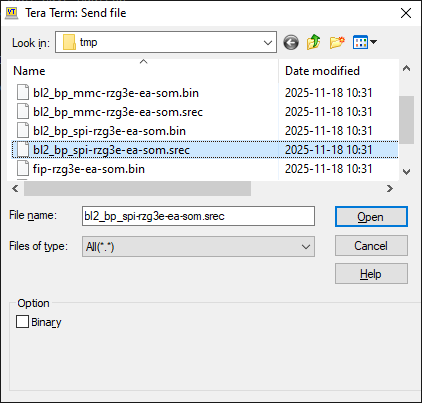Click date of bl2_bp_spi-rzg3e-ea-som.bin row
Image resolution: width=422 pixels, height=403 pixels.
329,131
